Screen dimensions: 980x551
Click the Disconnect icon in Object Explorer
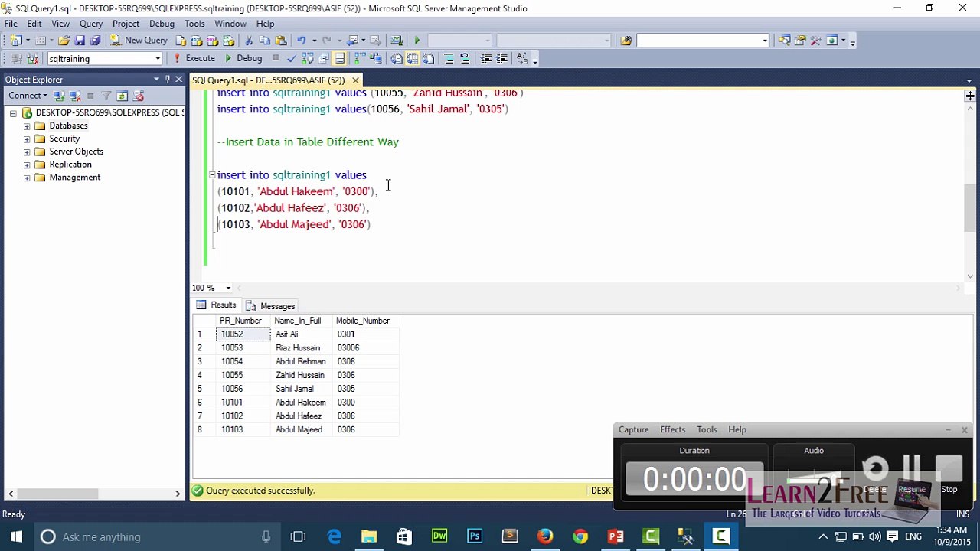[75, 96]
